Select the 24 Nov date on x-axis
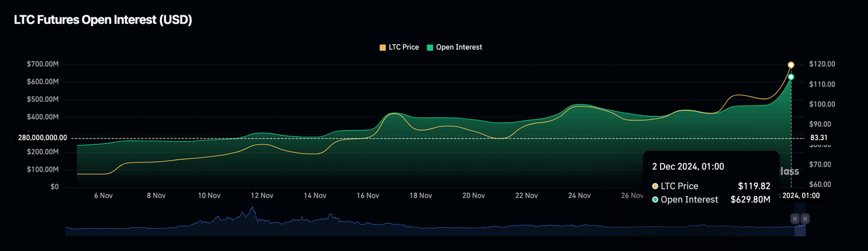Viewport: 868px width, 251px height. tap(580, 196)
